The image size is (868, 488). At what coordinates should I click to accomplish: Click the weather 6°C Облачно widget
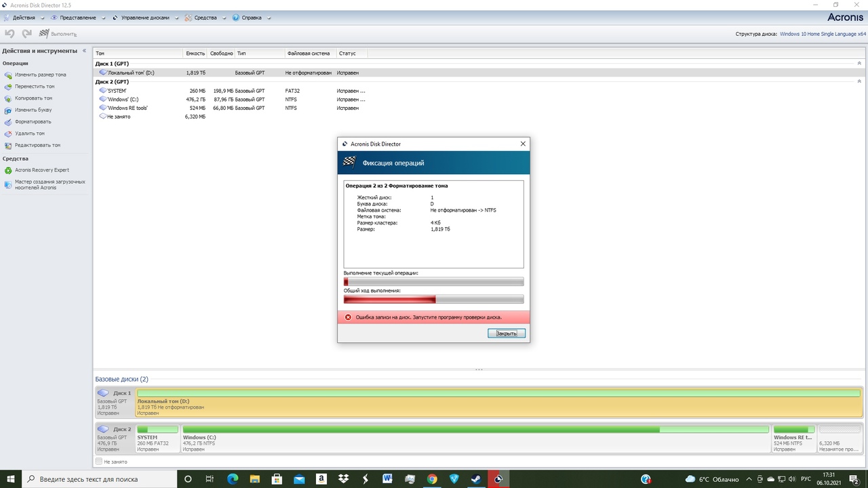click(711, 479)
